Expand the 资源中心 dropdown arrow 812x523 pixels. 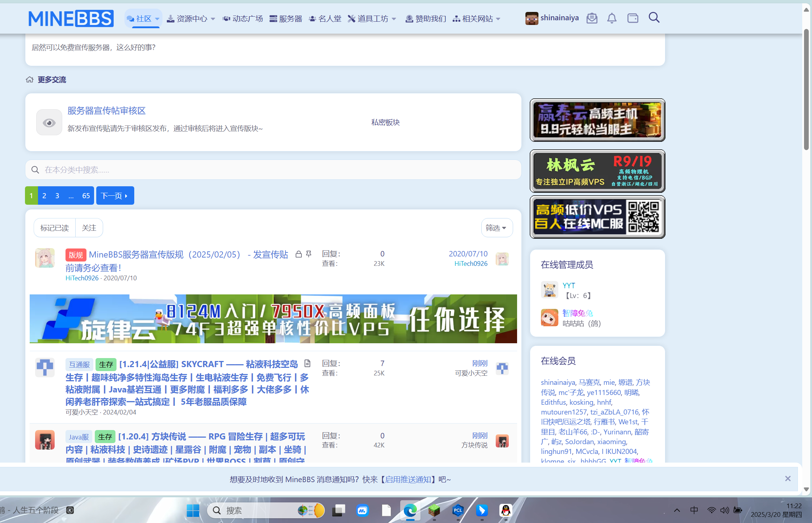(x=213, y=19)
